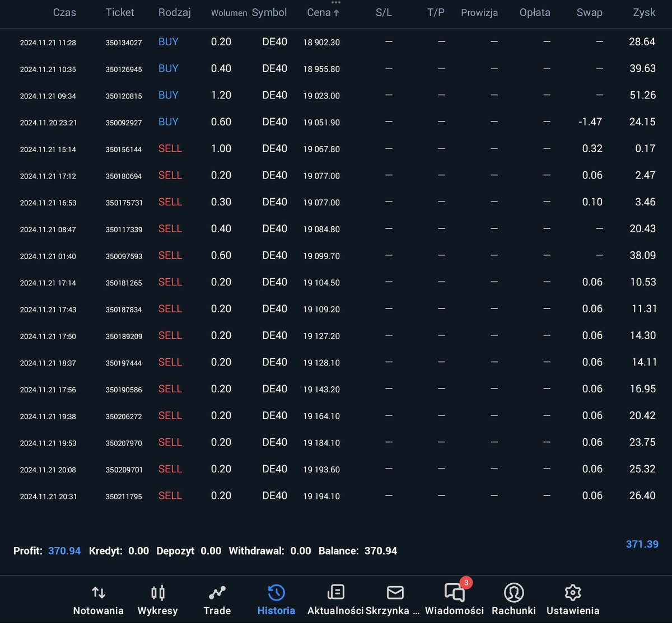672x623 pixels.
Task: Click the date 2024.11.20 23:21
Action: coord(48,123)
